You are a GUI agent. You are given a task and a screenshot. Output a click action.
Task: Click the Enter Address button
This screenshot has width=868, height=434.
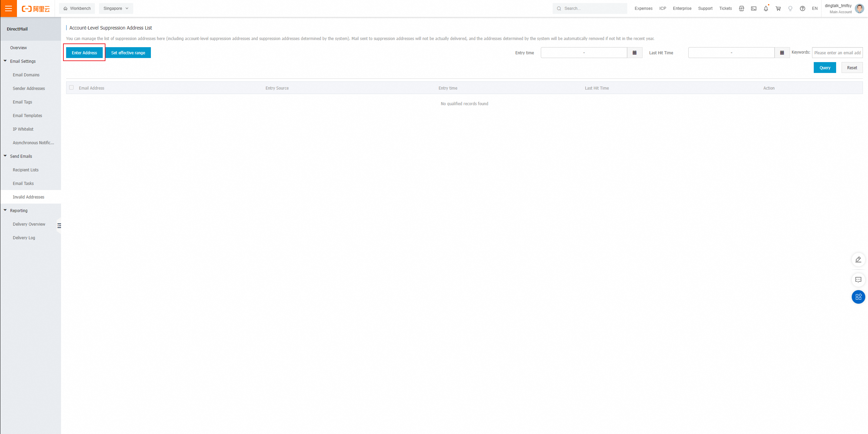point(84,53)
